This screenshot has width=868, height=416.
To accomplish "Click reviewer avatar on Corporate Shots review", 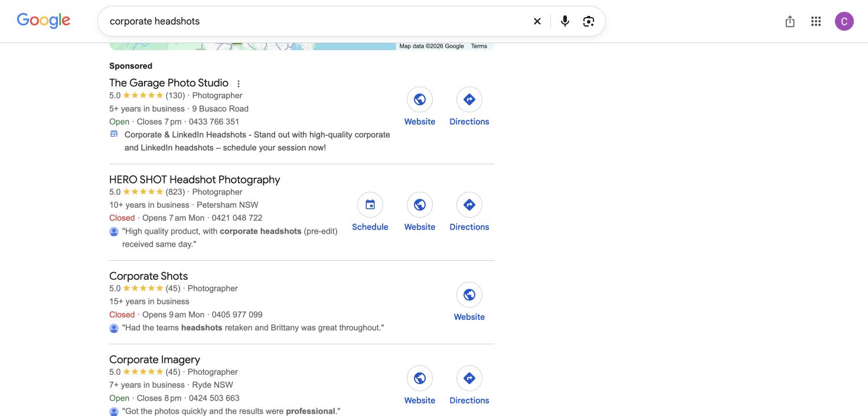I will coord(114,328).
